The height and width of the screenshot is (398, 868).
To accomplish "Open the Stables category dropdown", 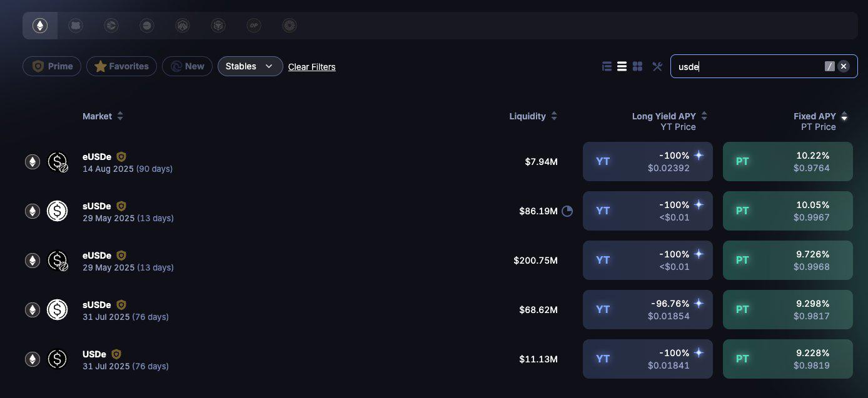I will pyautogui.click(x=250, y=66).
